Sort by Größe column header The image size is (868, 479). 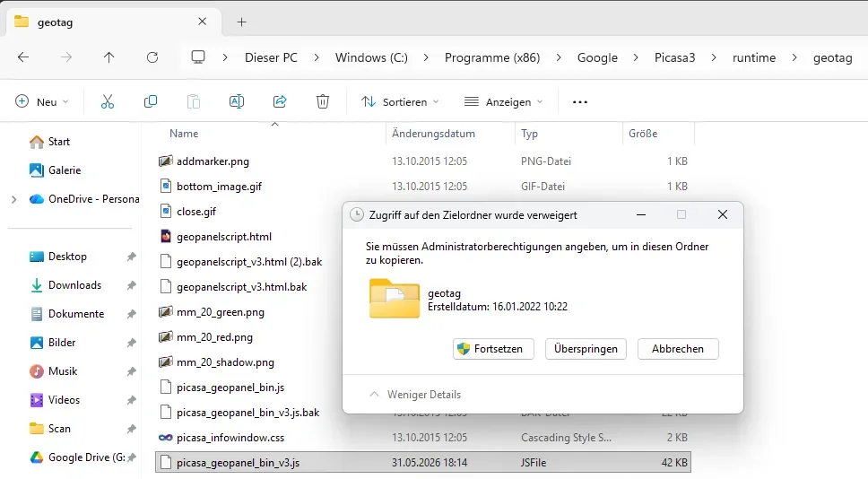[643, 134]
